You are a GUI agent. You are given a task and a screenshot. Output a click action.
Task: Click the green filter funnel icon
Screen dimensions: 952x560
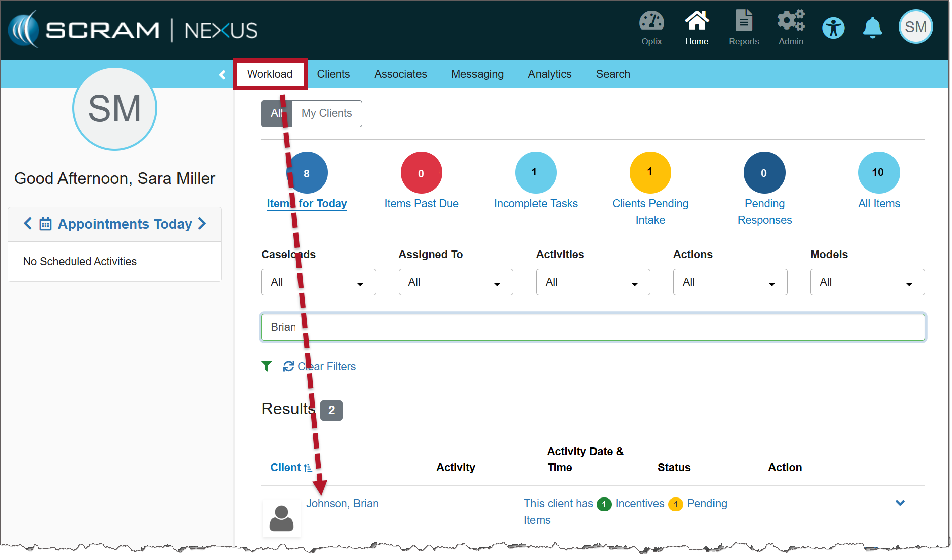pyautogui.click(x=267, y=366)
